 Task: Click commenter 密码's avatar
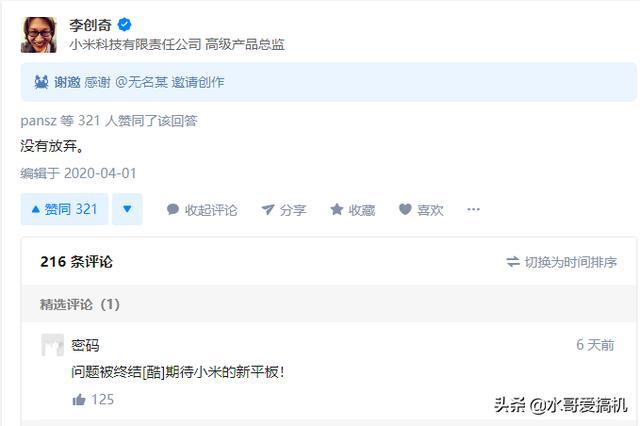click(x=52, y=345)
